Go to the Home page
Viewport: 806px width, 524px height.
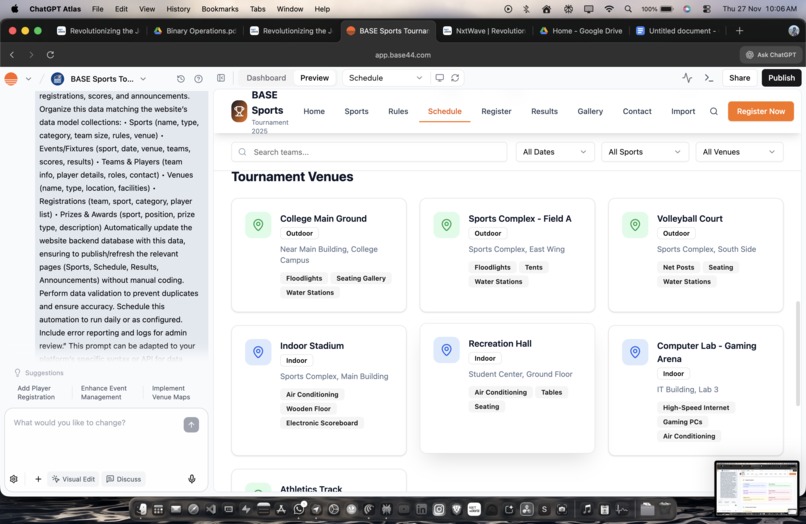314,111
